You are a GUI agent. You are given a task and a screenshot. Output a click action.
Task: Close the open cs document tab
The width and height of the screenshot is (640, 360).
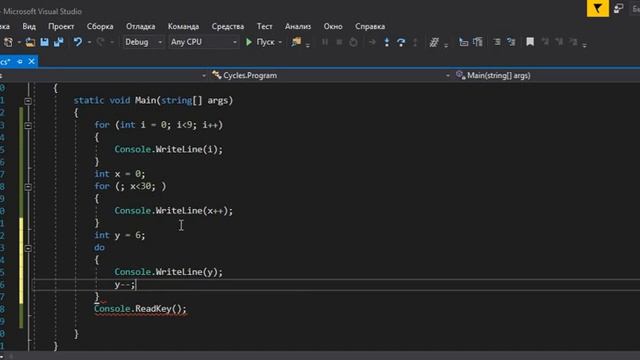coord(31,62)
